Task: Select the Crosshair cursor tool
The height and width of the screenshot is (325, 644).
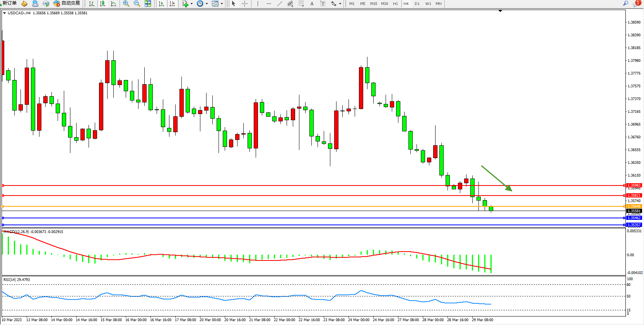Action: [244, 3]
